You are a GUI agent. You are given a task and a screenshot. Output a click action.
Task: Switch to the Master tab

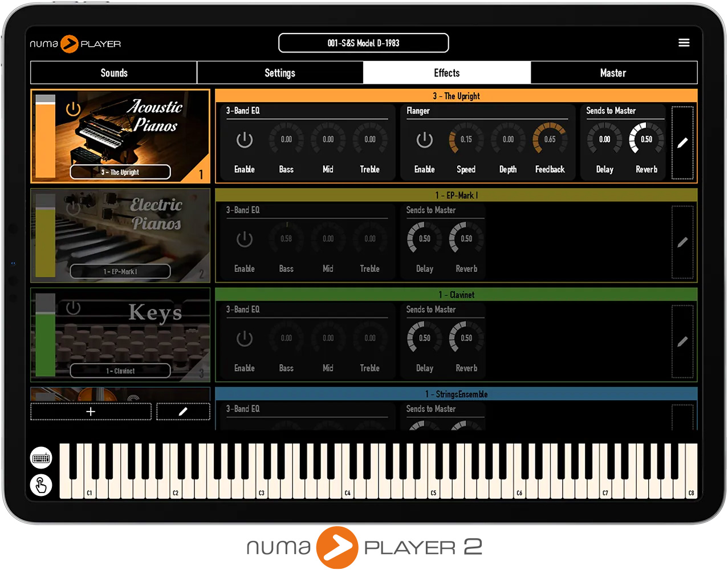pos(613,73)
